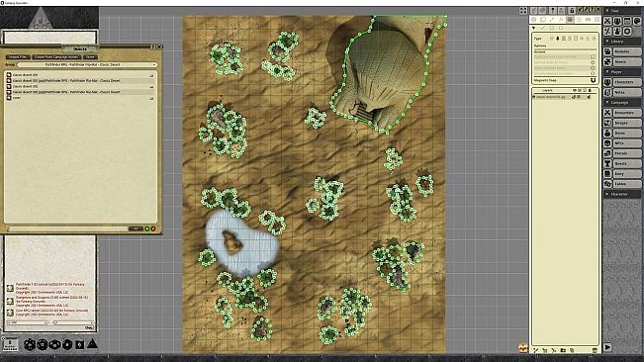Click the Notes icon in Player section

(607, 92)
